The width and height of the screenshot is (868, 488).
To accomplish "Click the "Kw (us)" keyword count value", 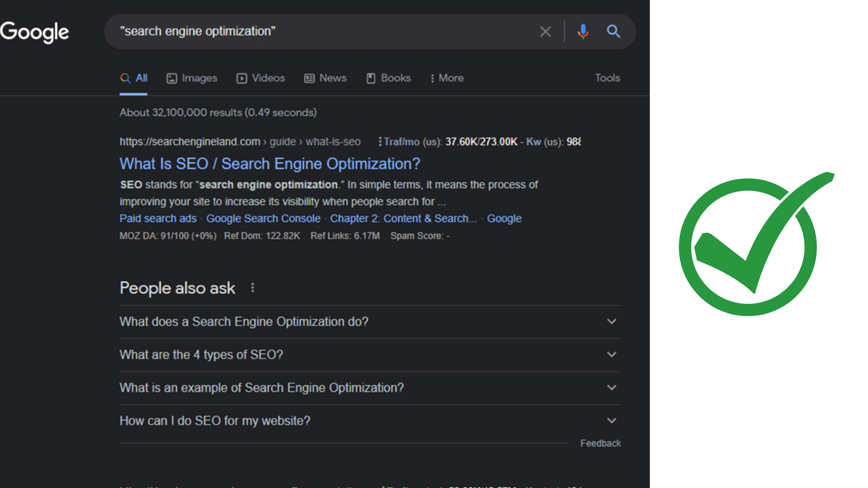I will coord(553,142).
